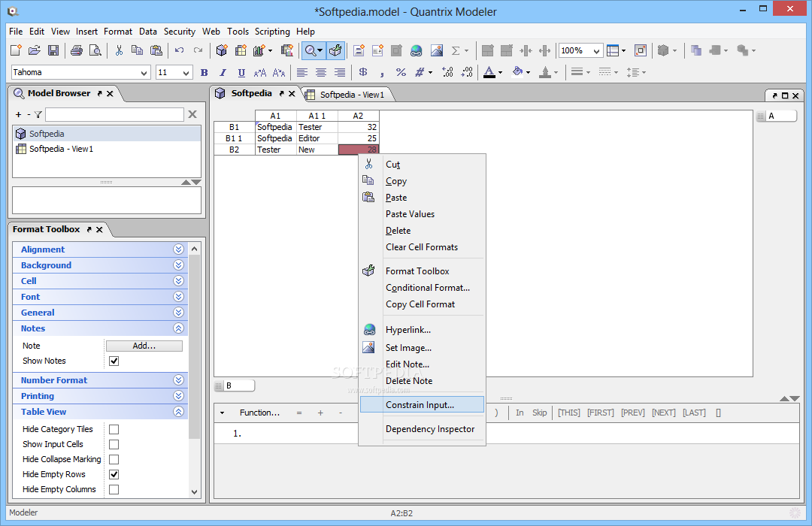The width and height of the screenshot is (812, 526).
Task: Insert [NEXT] in formula bar
Action: point(663,413)
